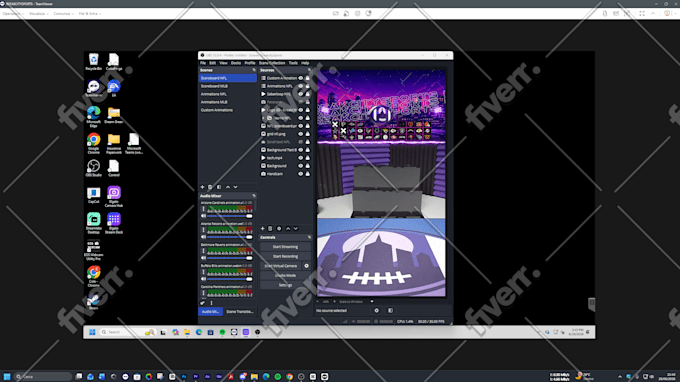Open preview scaling dropdown arrow
This screenshot has width=680, height=382.
click(372, 301)
